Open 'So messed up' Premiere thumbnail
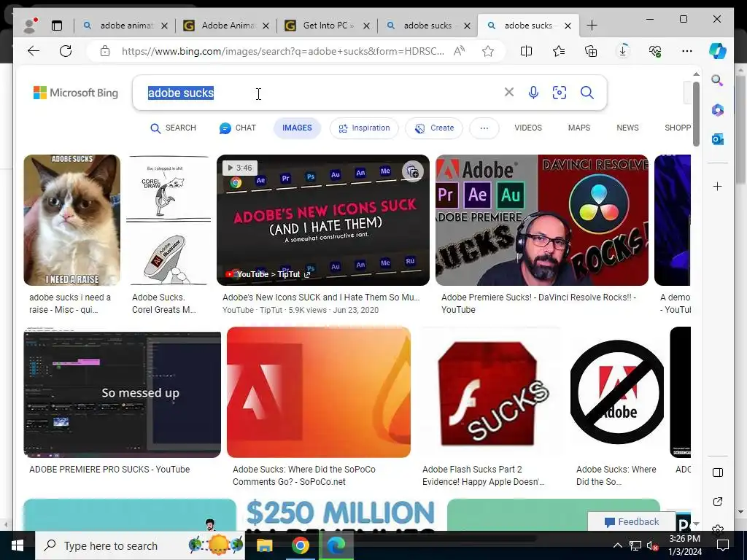 pyautogui.click(x=123, y=392)
